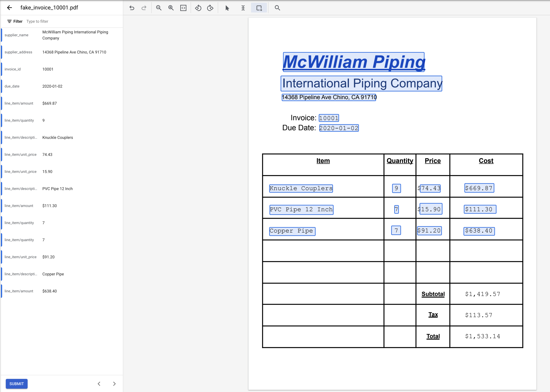
Task: Click the Knuckle Couplers annotation box in the table
Action: tap(301, 188)
